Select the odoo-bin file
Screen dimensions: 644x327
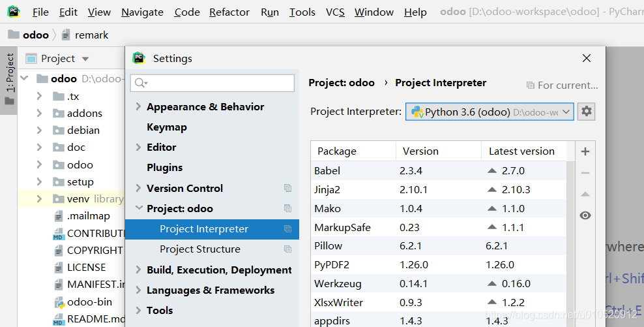(x=83, y=302)
